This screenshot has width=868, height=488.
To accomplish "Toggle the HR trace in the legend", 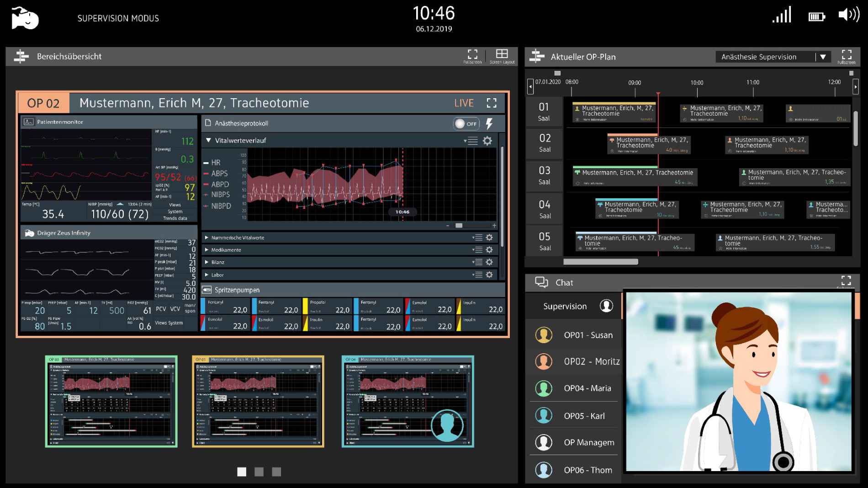I will click(x=212, y=163).
